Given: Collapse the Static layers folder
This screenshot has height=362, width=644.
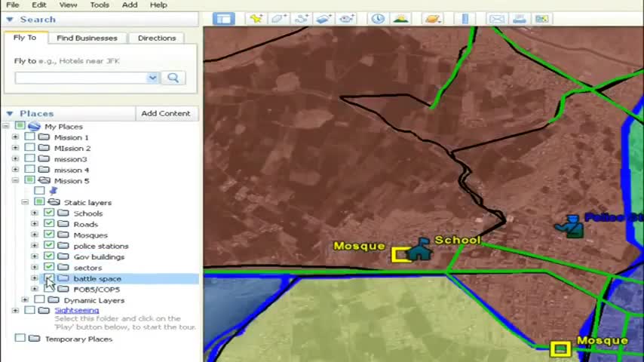Looking at the screenshot, I should click(25, 202).
